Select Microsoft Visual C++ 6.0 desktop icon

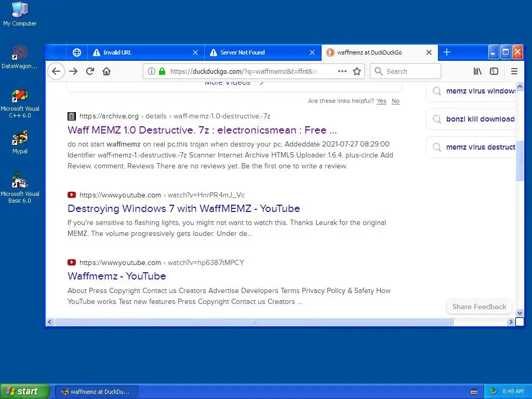coord(20,103)
